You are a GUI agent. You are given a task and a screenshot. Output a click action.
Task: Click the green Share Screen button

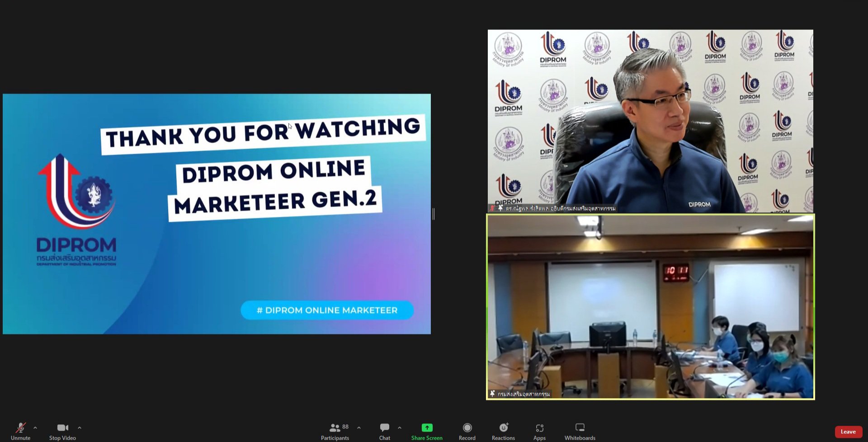click(427, 431)
